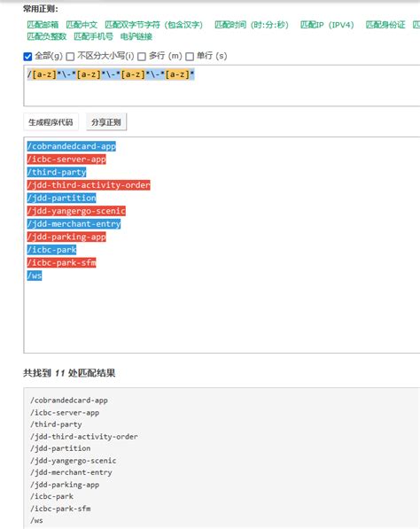Choose the 匹配负整数 regex link
Screen dimensions: 420x529
[x=47, y=36]
